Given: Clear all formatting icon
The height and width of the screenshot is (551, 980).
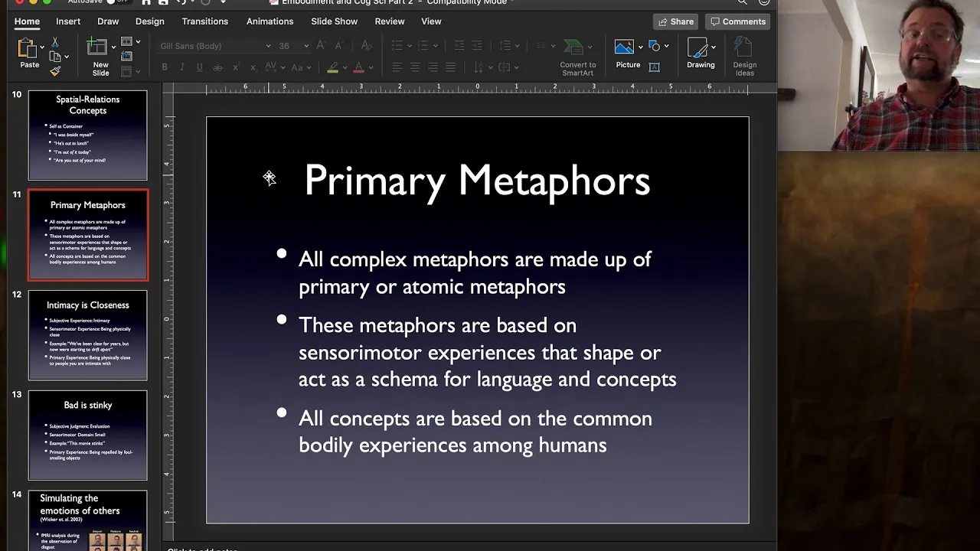Looking at the screenshot, I should (366, 46).
